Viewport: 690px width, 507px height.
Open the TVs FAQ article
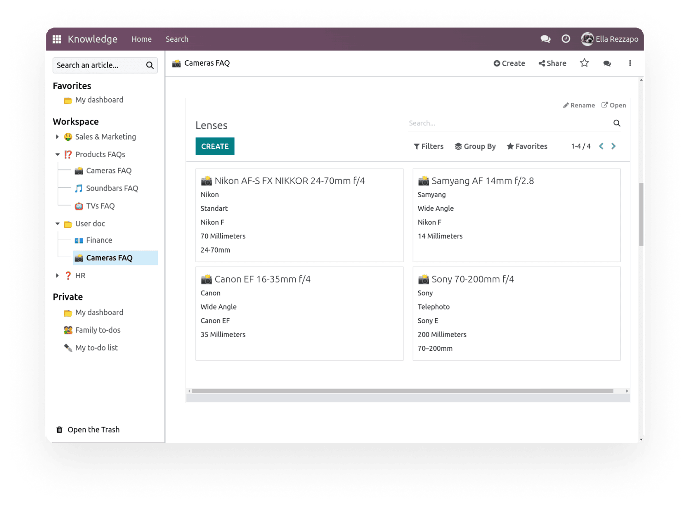click(100, 206)
